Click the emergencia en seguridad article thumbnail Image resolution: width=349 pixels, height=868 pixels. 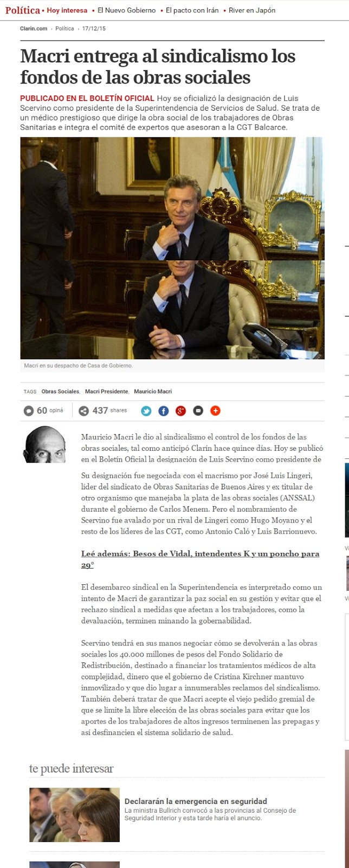coord(74,815)
